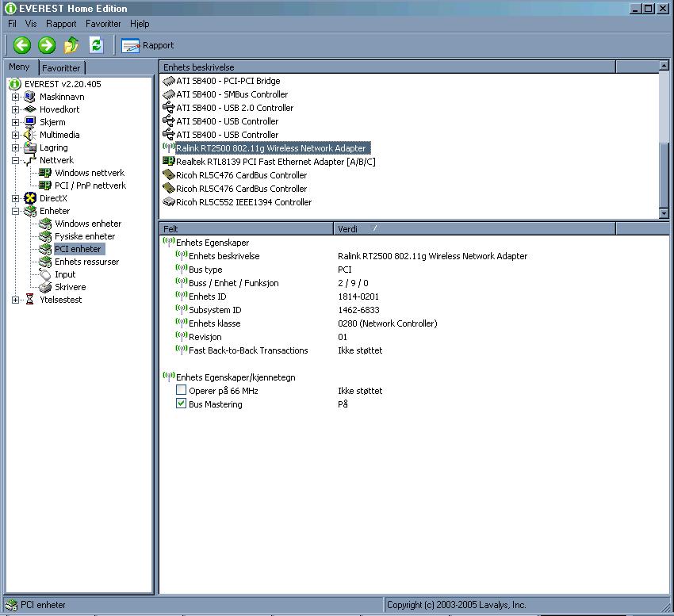Viewport: 674px width, 616px height.
Task: Click the green Back arrow toolbar icon
Action: (x=22, y=45)
